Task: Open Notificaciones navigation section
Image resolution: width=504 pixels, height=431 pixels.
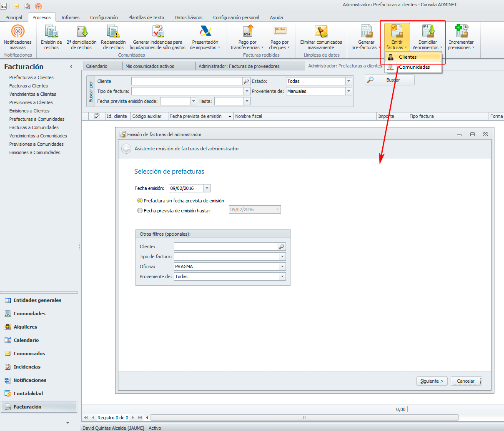Action: click(39, 380)
